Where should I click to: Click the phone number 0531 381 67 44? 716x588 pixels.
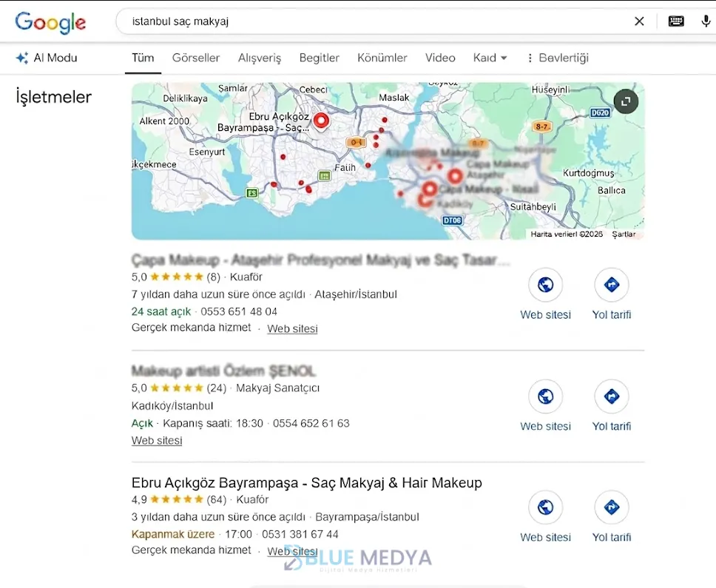point(300,534)
